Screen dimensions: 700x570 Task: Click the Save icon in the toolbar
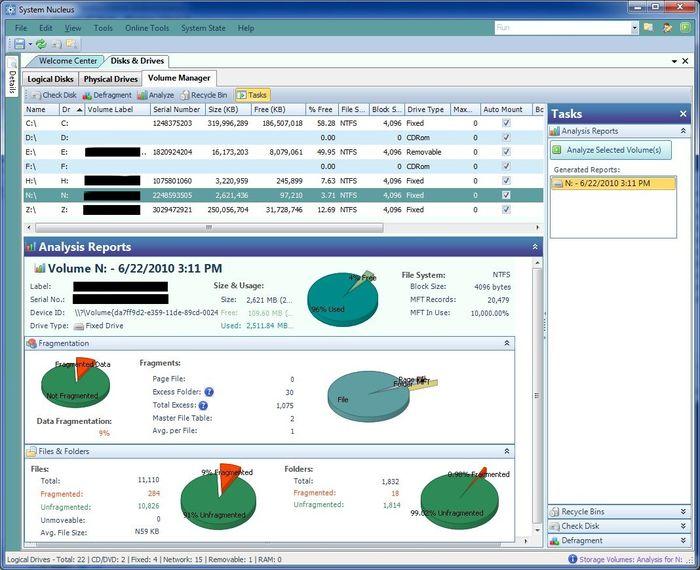tap(19, 44)
